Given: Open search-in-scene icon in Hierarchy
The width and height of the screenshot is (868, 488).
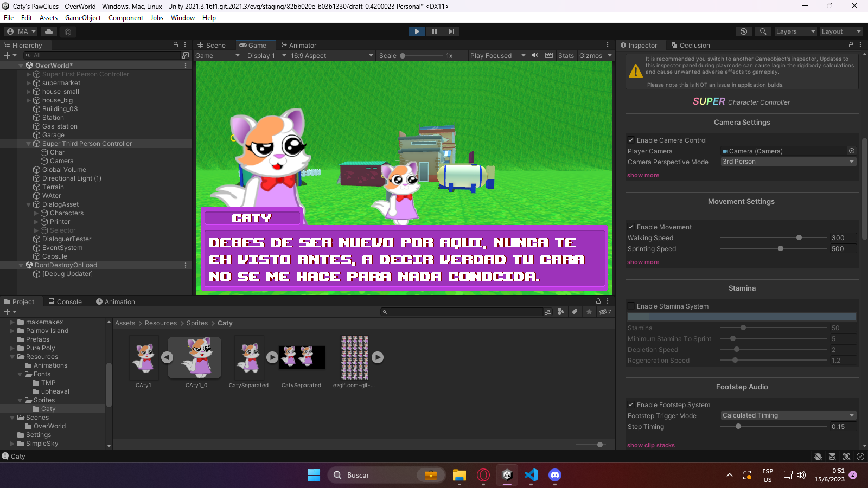Looking at the screenshot, I should pos(186,55).
